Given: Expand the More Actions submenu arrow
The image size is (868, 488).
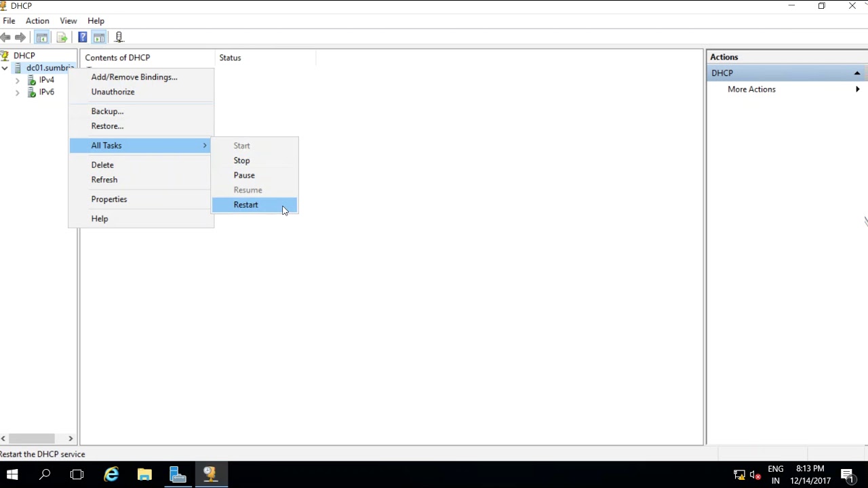Looking at the screenshot, I should [x=858, y=89].
